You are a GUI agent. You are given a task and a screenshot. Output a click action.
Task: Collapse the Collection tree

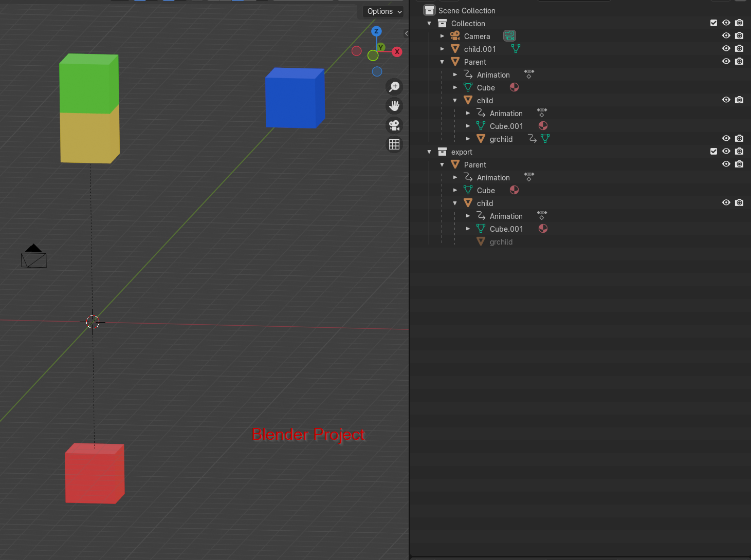coord(429,23)
